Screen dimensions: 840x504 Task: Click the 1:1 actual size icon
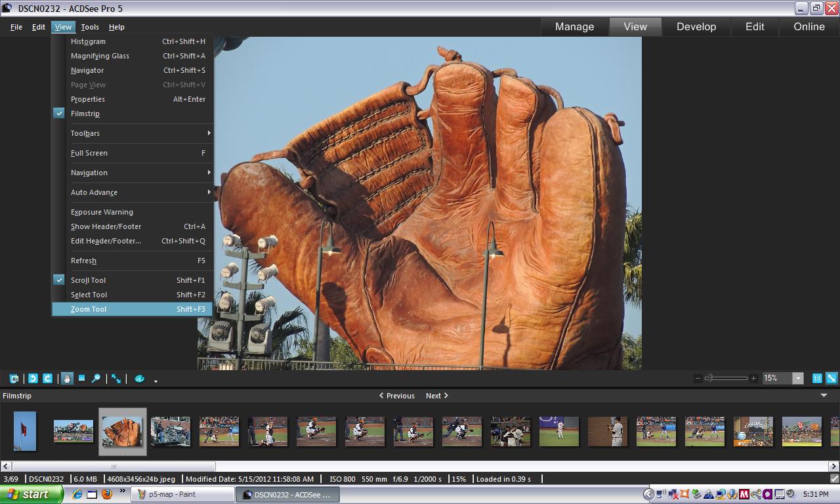tap(817, 378)
